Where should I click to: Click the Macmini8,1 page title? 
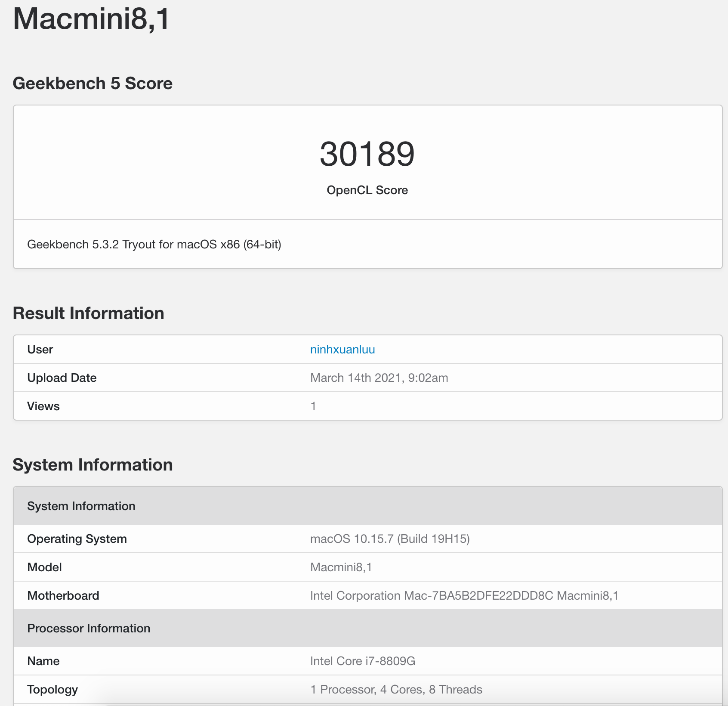pos(92,19)
